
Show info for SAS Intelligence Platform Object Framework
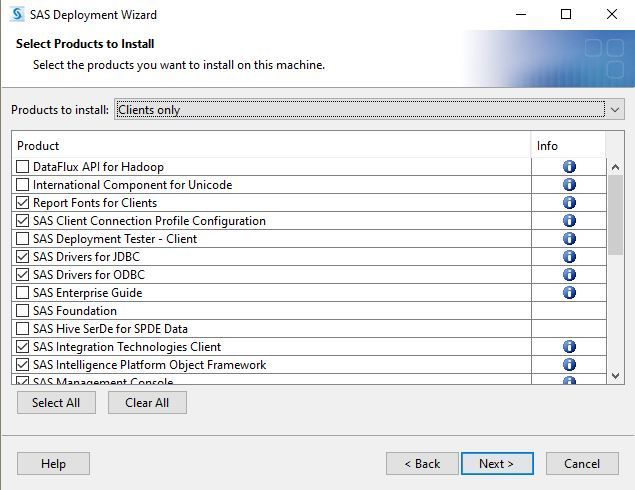coord(569,364)
